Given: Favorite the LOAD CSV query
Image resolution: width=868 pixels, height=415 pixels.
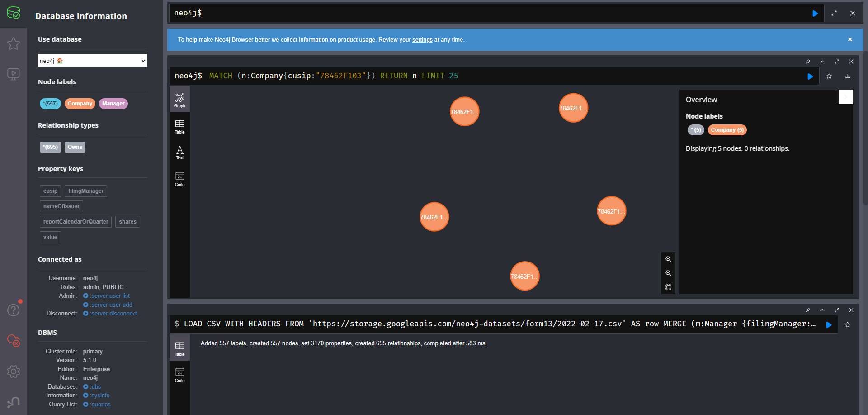Looking at the screenshot, I should (848, 324).
